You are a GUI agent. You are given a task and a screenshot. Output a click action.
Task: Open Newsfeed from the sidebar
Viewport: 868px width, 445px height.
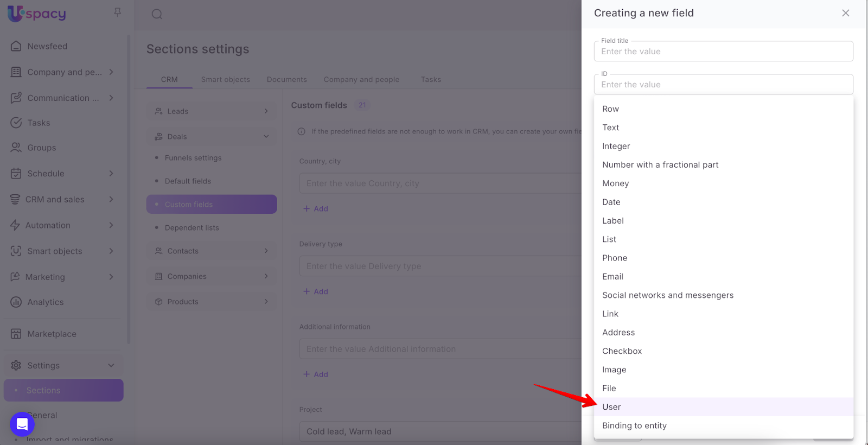(x=47, y=46)
